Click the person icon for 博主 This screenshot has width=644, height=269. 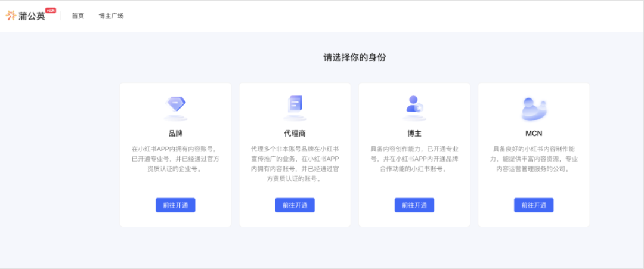tap(414, 106)
